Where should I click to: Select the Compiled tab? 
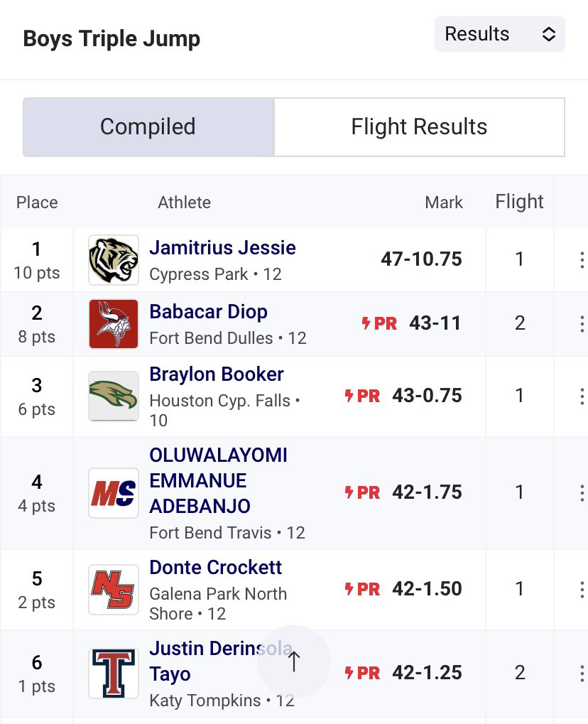pyautogui.click(x=148, y=127)
